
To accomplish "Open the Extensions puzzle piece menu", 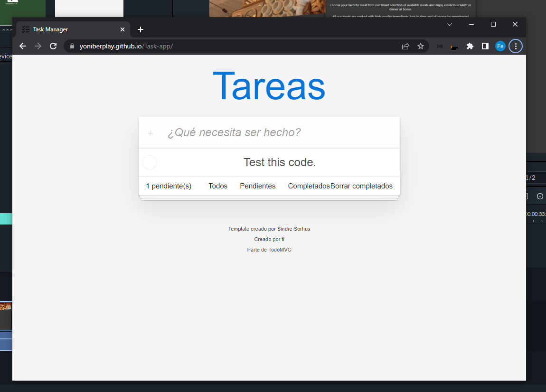I will [470, 46].
